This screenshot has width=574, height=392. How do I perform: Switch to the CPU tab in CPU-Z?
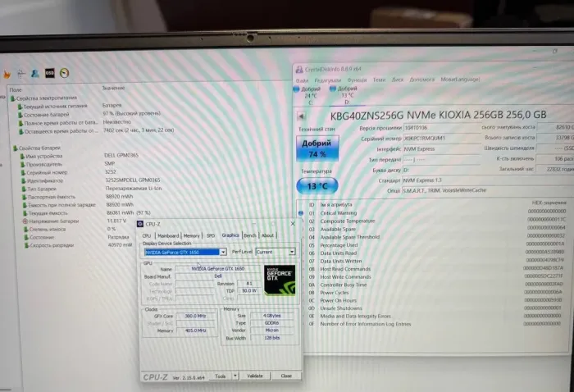tap(147, 235)
